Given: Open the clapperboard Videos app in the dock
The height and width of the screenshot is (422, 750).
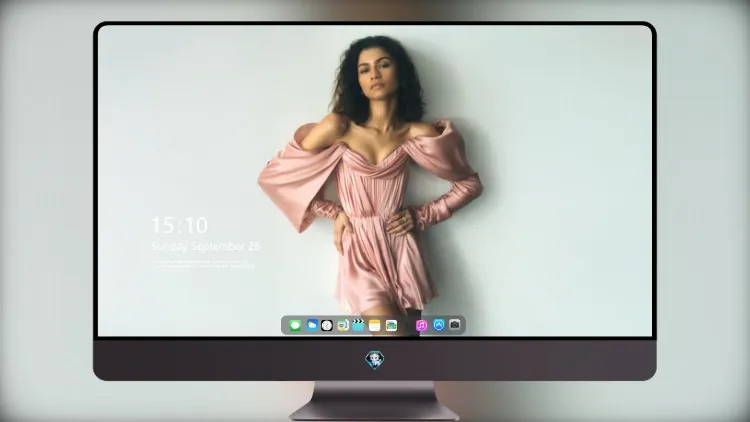Looking at the screenshot, I should [x=358, y=325].
